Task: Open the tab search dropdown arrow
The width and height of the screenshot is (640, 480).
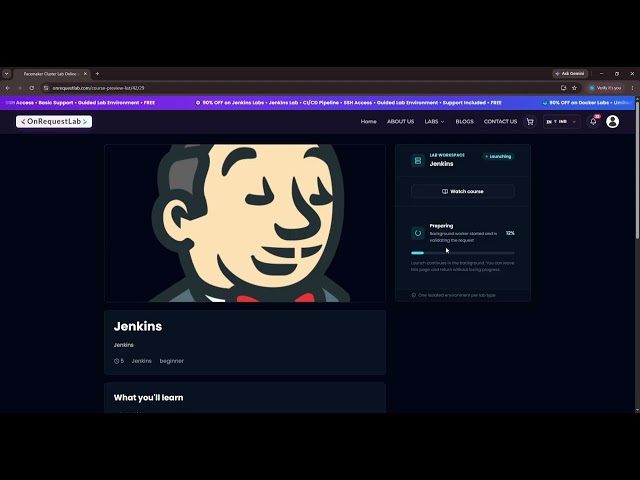Action: coord(7,74)
